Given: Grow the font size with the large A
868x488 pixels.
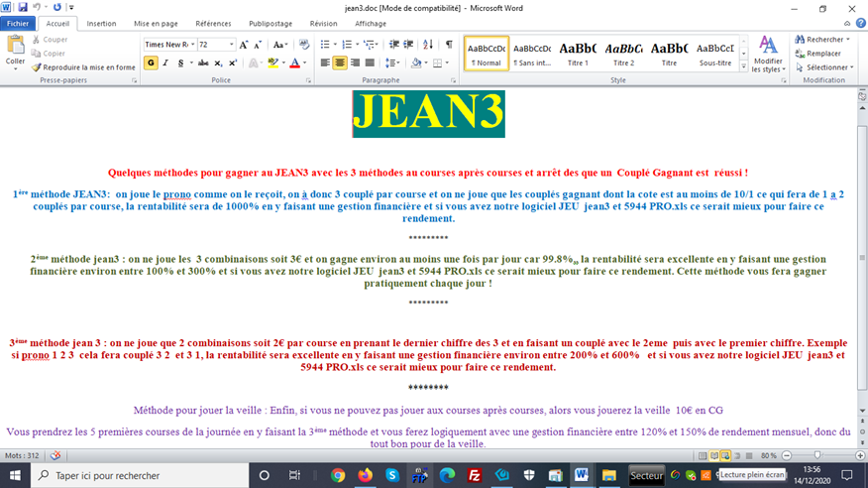Looking at the screenshot, I should [x=244, y=45].
